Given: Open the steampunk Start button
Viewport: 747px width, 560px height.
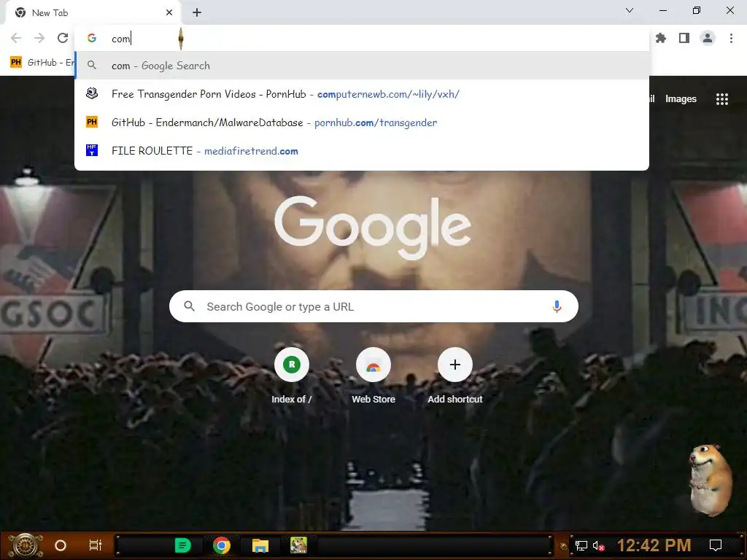Looking at the screenshot, I should click(x=26, y=545).
